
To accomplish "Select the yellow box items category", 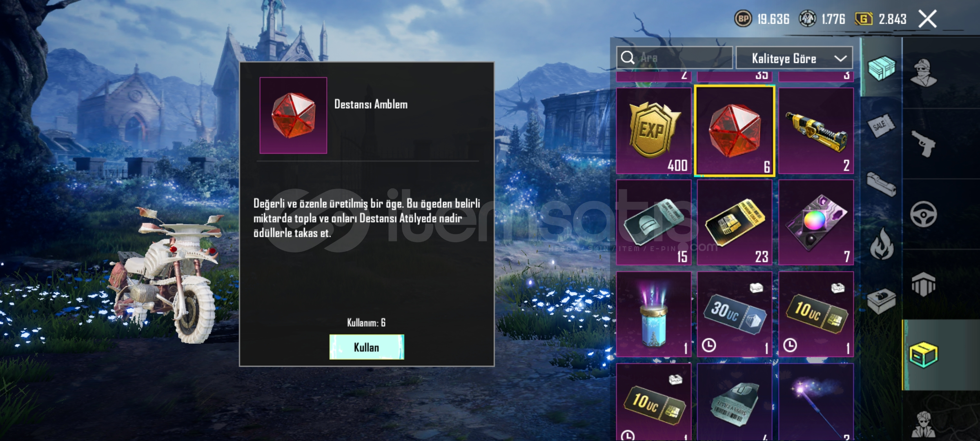I will (924, 355).
